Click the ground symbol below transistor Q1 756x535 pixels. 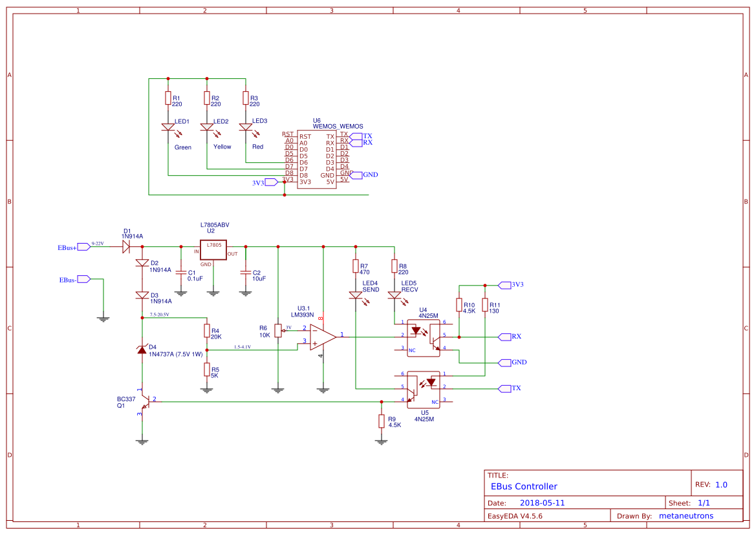coord(142,442)
